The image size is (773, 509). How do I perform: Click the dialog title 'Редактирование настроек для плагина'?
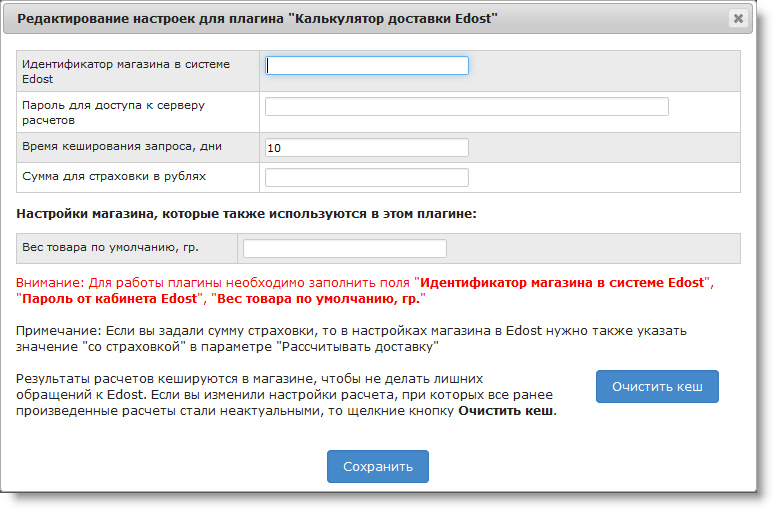pos(257,19)
